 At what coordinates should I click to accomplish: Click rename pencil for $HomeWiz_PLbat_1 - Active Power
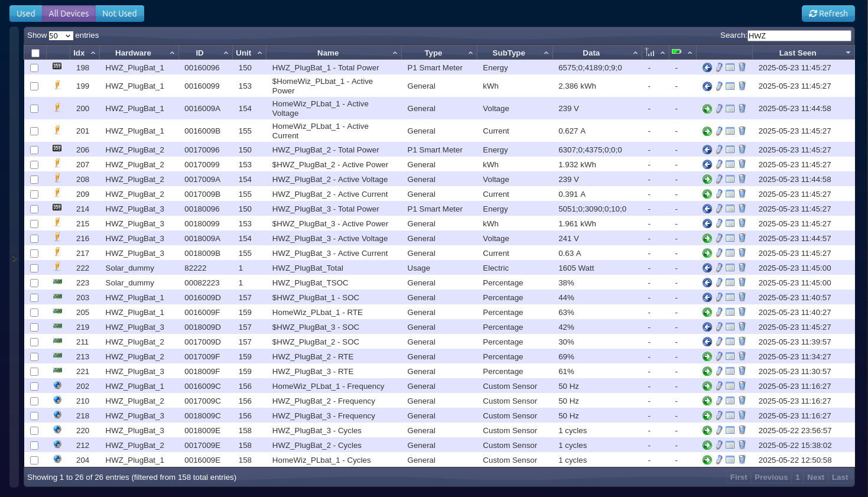tap(719, 86)
